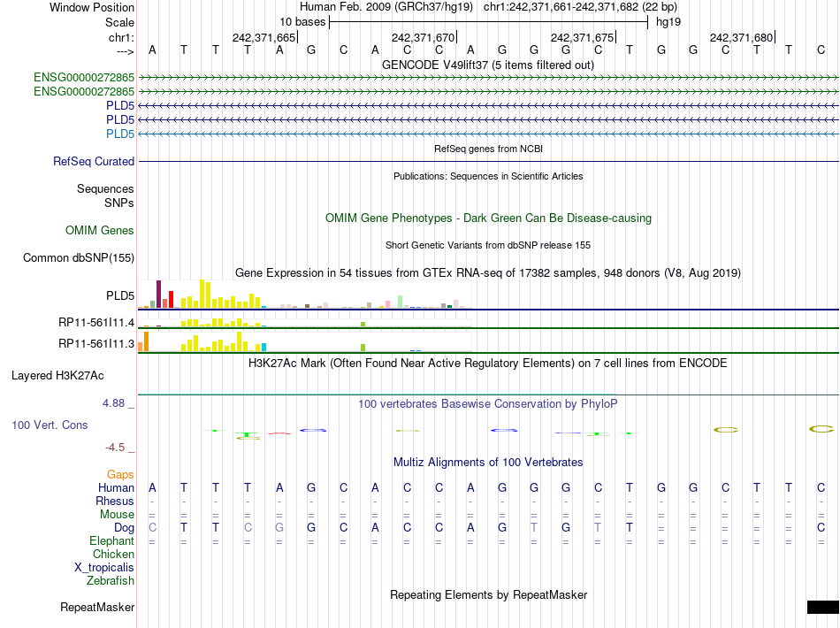Click the "-4.5" conservation axis minimum
Image resolution: width=840 pixels, height=628 pixels.
click(115, 448)
